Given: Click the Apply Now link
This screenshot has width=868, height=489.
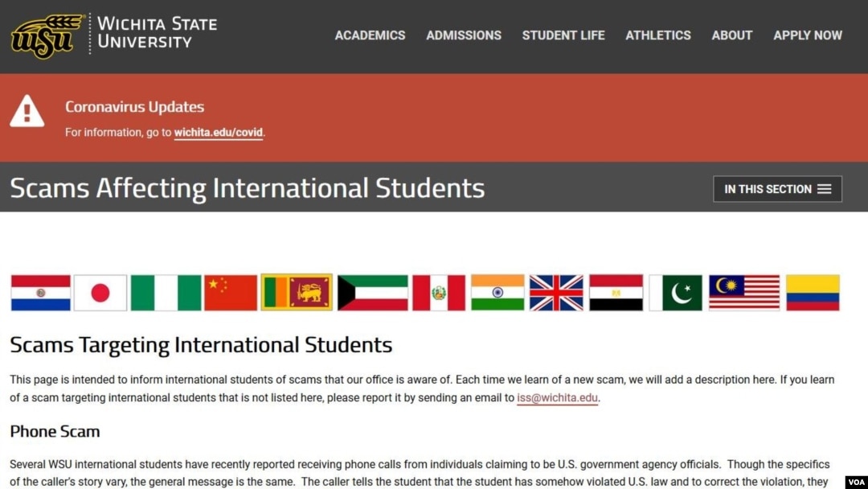Looking at the screenshot, I should pos(808,35).
